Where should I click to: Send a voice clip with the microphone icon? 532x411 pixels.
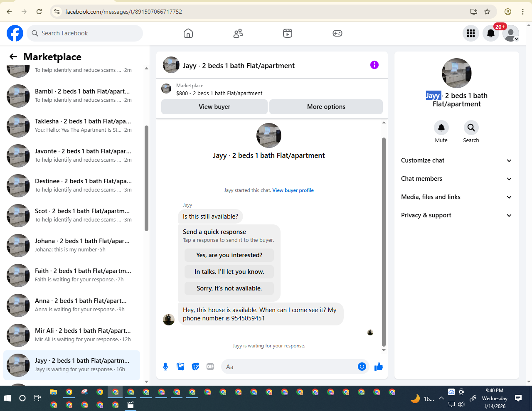coord(165,367)
